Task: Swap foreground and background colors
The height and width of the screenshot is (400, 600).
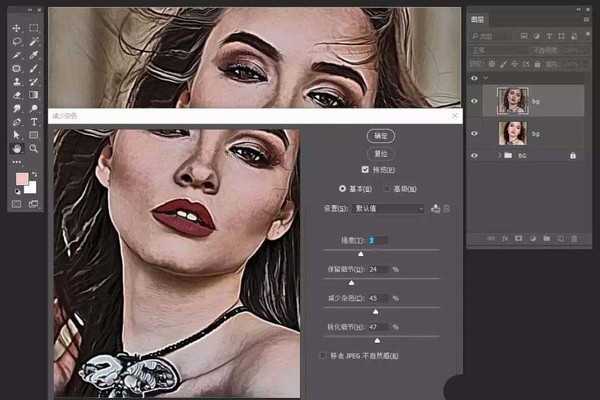Action: click(x=34, y=175)
